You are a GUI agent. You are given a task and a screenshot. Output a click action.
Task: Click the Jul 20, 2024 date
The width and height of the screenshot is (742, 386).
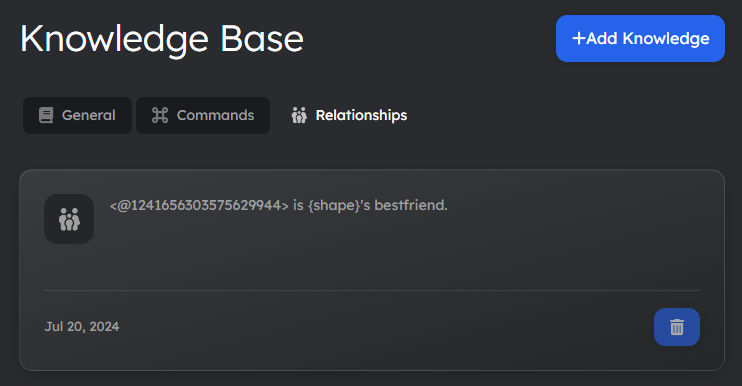(x=82, y=327)
